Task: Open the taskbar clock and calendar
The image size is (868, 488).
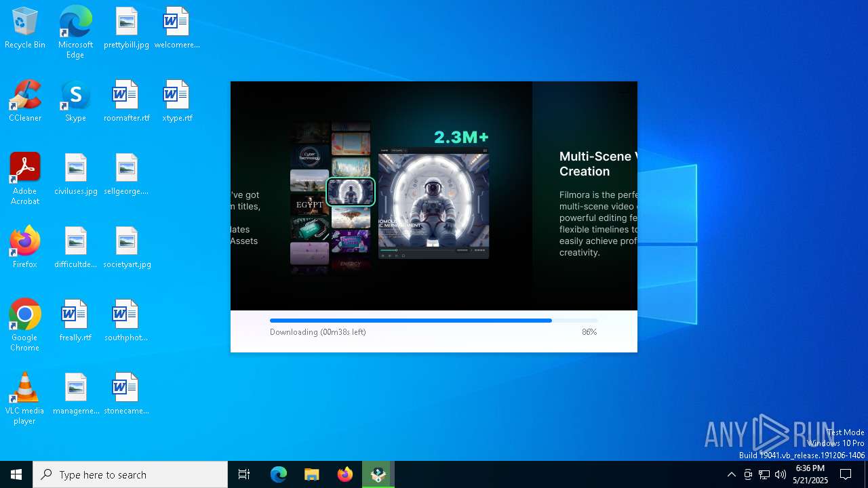Action: tap(810, 474)
